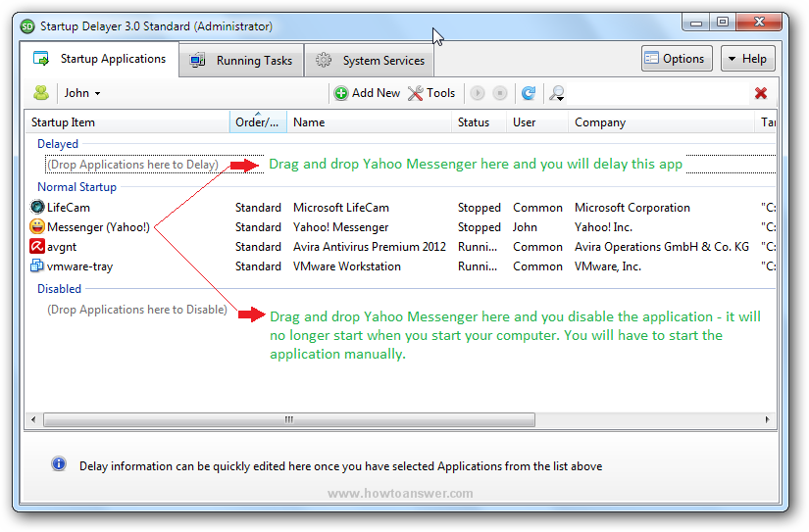Open the Help dropdown menu

click(x=747, y=58)
